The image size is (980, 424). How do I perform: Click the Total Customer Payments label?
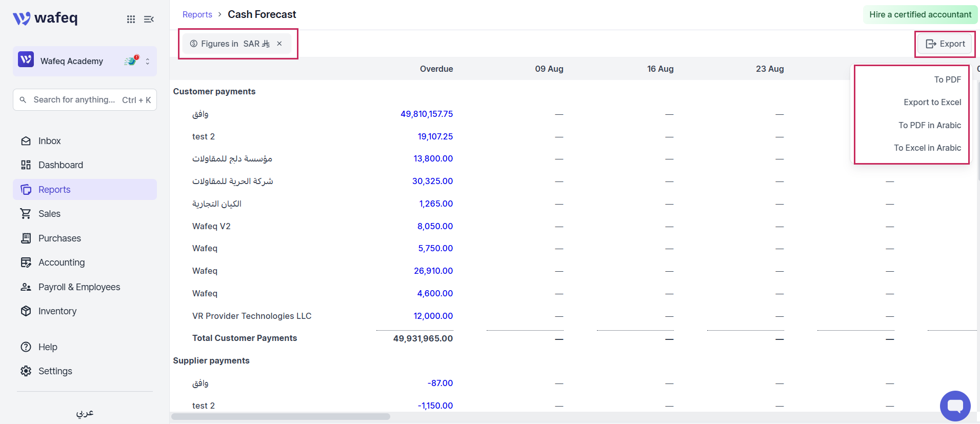(245, 338)
